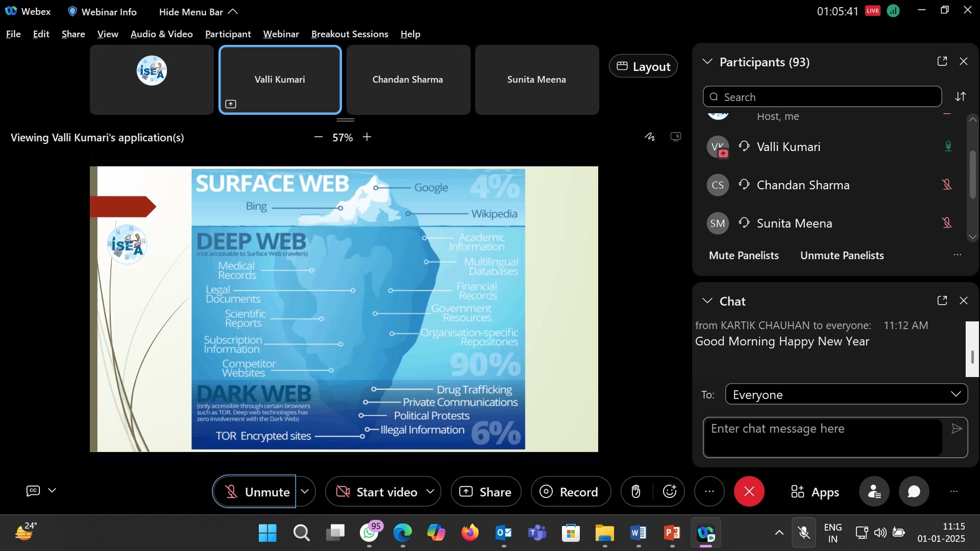This screenshot has width=980, height=551.
Task: Click the send chat message arrow
Action: click(x=957, y=429)
